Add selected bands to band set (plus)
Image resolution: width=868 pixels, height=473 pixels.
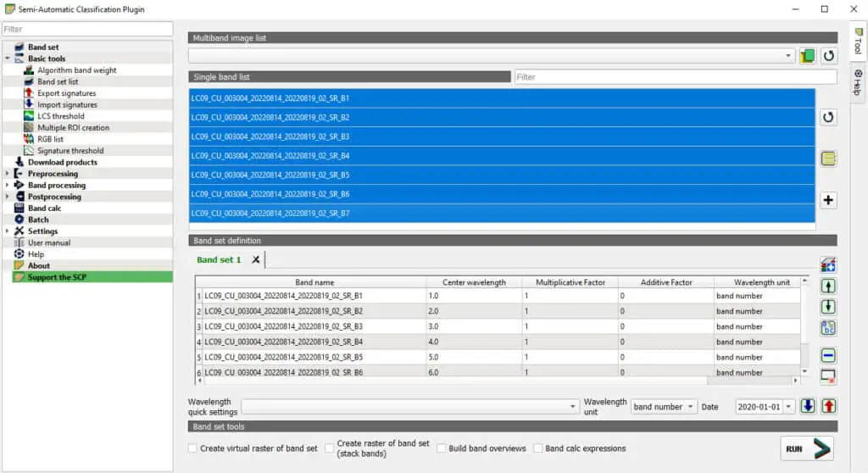pyautogui.click(x=828, y=200)
